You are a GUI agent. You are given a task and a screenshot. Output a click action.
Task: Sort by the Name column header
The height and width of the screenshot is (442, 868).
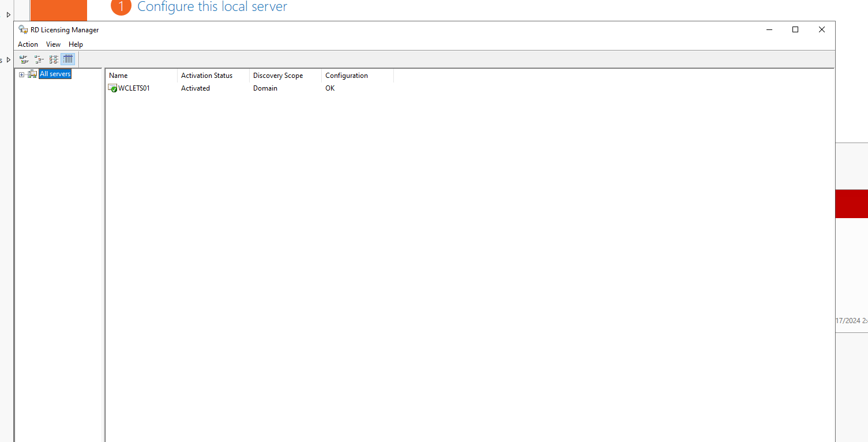pyautogui.click(x=141, y=76)
